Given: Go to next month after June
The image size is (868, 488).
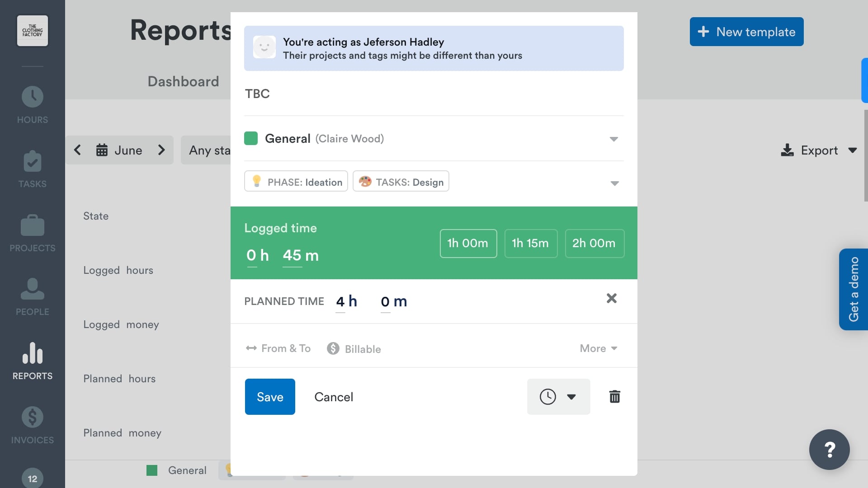Looking at the screenshot, I should pyautogui.click(x=161, y=150).
